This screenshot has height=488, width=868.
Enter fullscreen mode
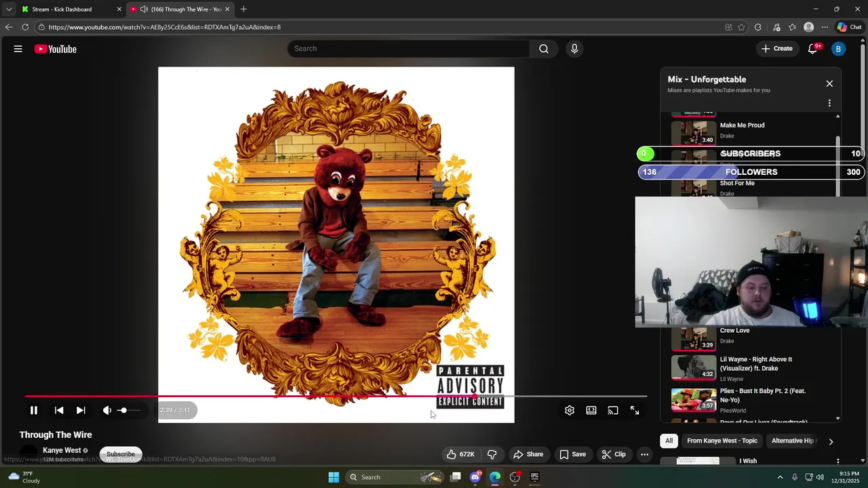[635, 410]
